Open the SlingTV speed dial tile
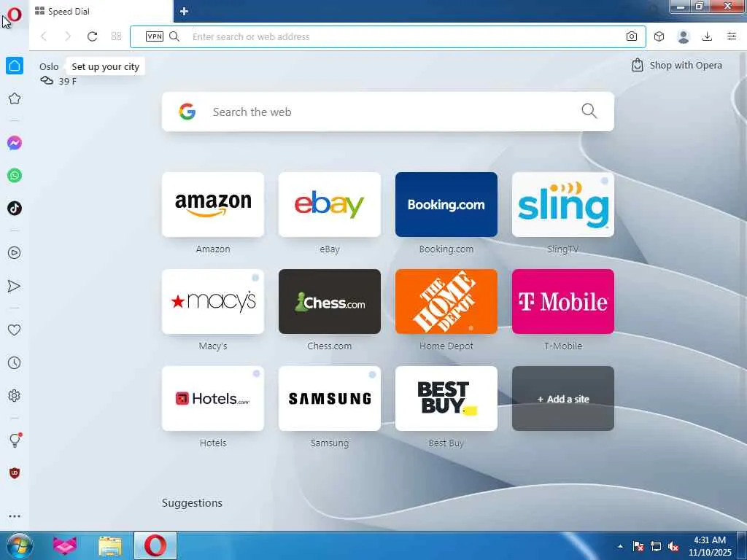Screen dimensions: 747x560 563,205
